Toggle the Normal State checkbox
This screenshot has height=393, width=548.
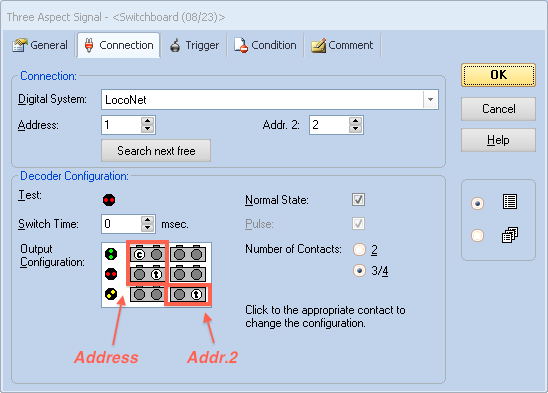[x=358, y=200]
